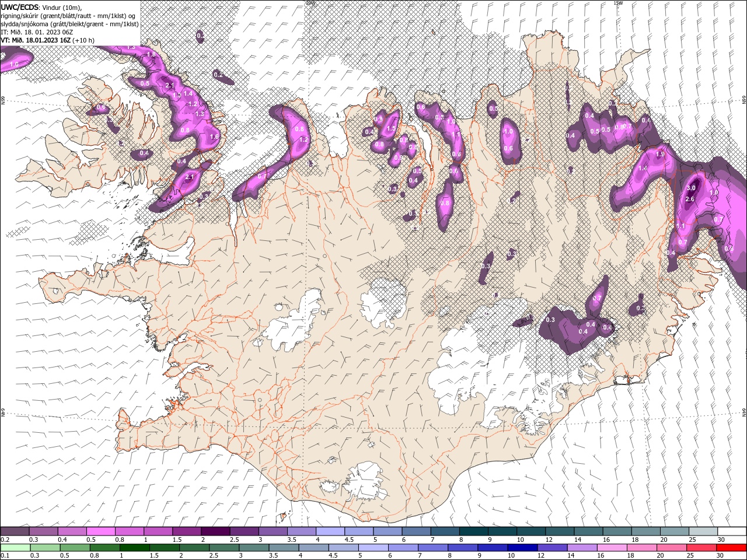Select the lower legend swatch labeled 0.5
747x560 pixels.
tap(75, 548)
